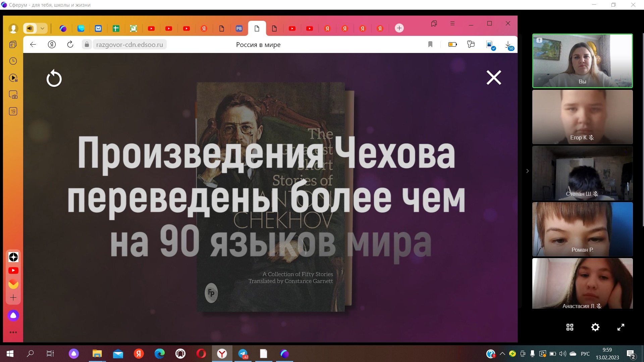Screen dimensions: 644x362
Task: Open Windows taskbar search
Action: [x=30, y=354]
